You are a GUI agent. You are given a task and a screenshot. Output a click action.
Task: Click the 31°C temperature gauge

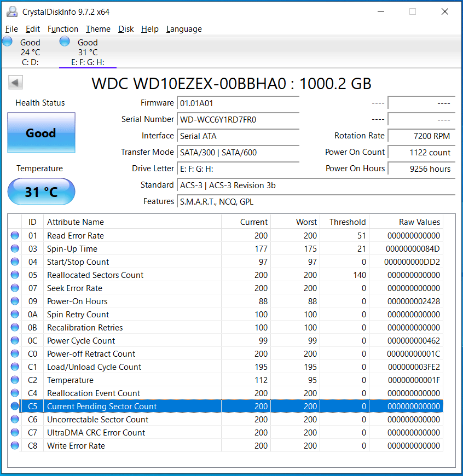[x=40, y=191]
